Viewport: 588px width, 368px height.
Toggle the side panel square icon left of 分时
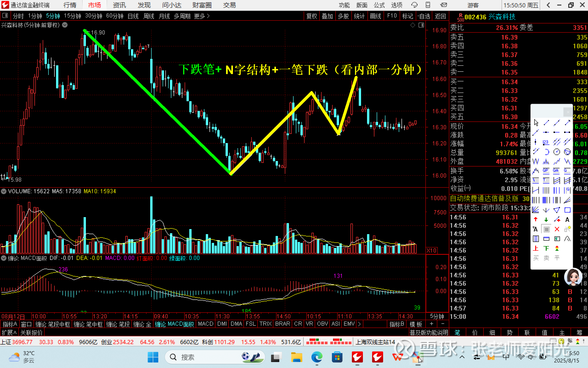point(5,16)
